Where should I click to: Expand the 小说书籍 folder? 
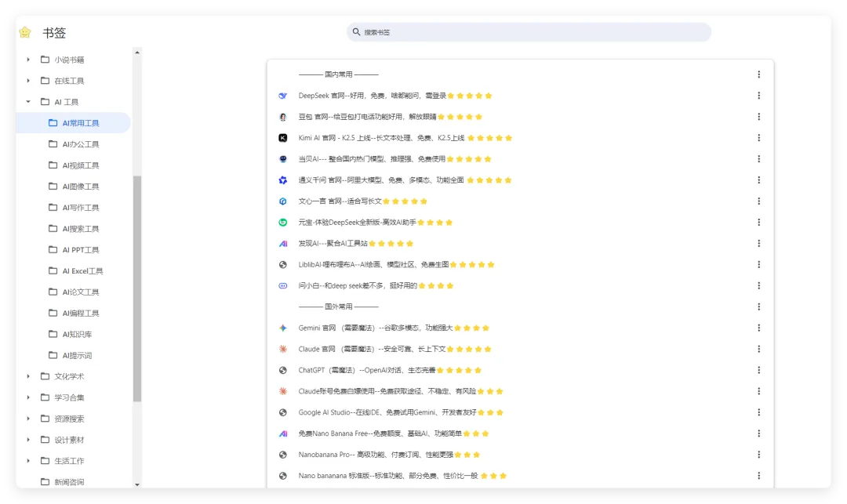pyautogui.click(x=28, y=60)
